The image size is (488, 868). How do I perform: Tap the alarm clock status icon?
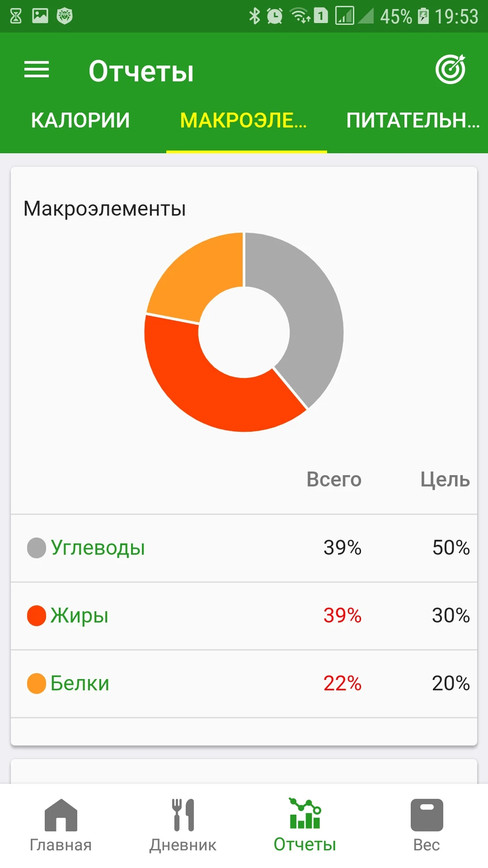(x=274, y=16)
